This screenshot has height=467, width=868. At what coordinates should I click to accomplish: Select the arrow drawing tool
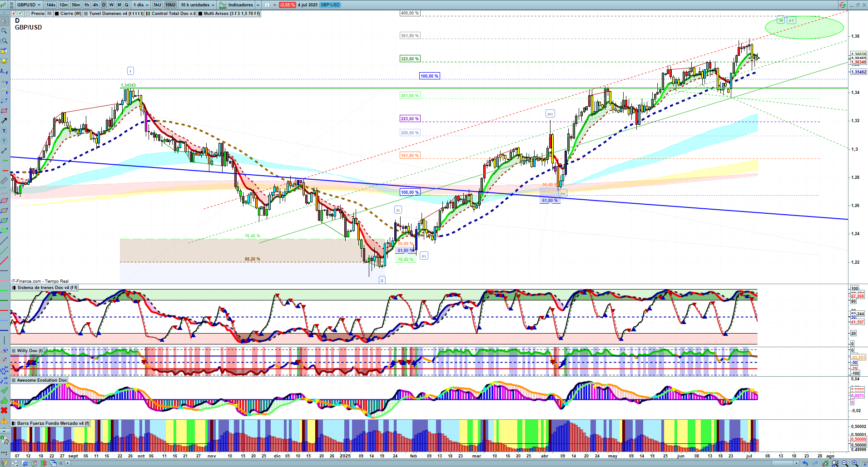pos(4,121)
